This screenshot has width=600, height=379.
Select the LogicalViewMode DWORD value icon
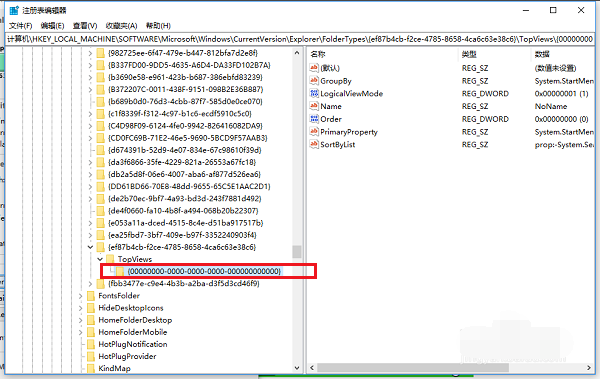(x=314, y=93)
